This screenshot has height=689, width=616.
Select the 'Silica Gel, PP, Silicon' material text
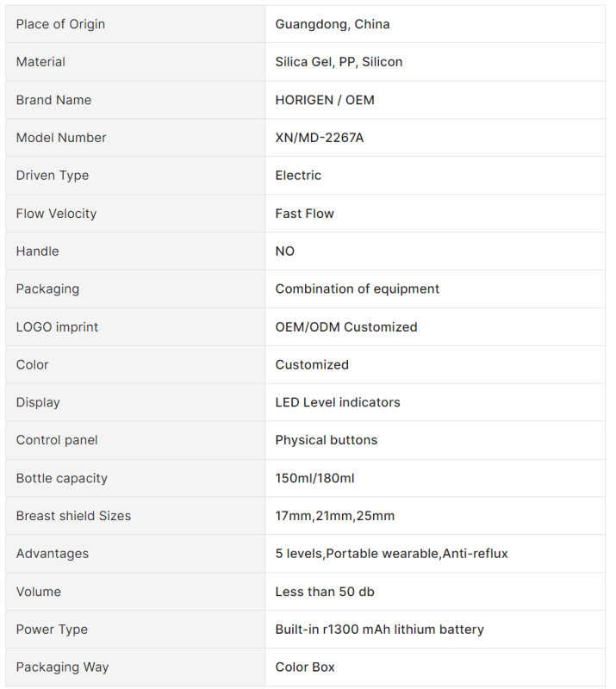(x=339, y=62)
